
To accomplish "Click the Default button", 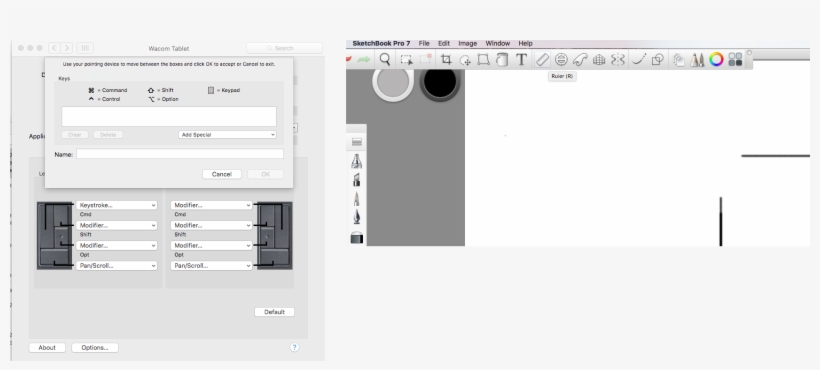I will click(x=275, y=312).
